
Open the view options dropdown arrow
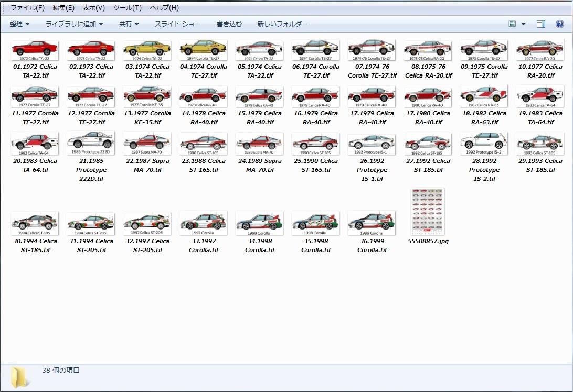coord(523,24)
